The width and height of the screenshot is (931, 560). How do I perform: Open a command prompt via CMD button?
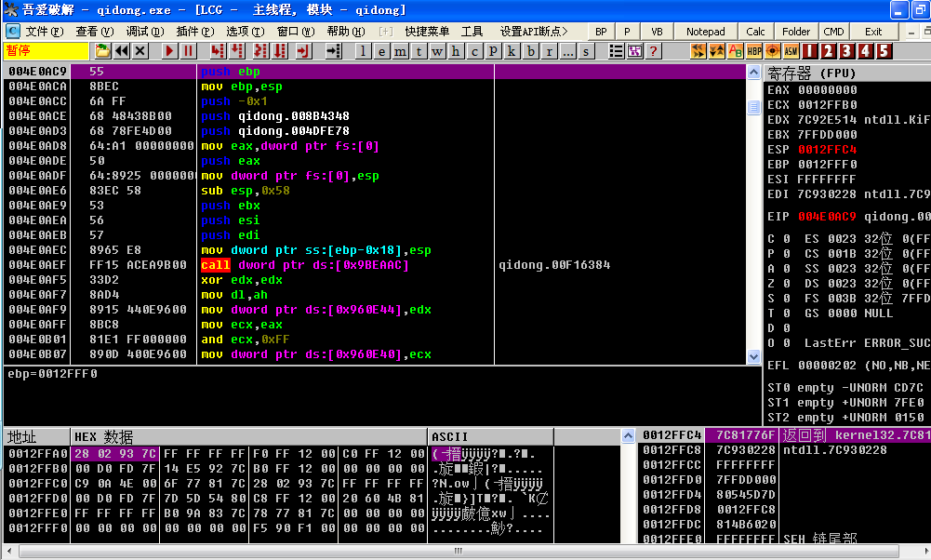833,32
